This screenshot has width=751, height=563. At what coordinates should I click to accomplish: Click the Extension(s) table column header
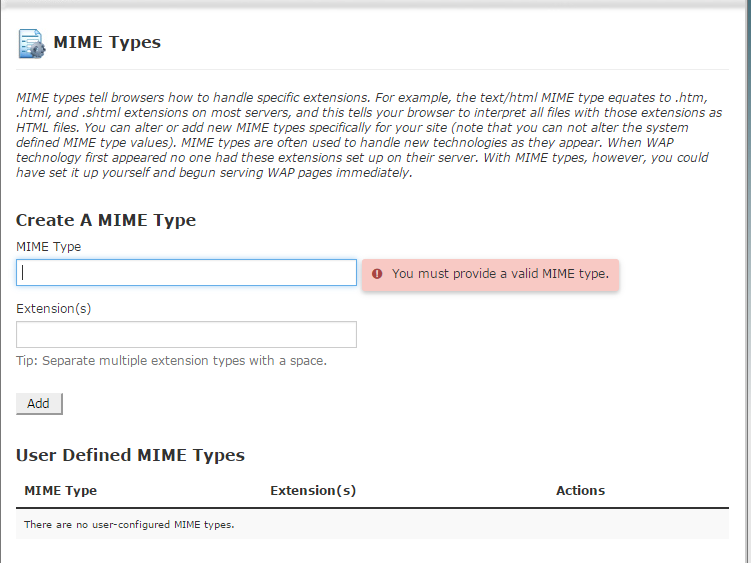tap(313, 490)
